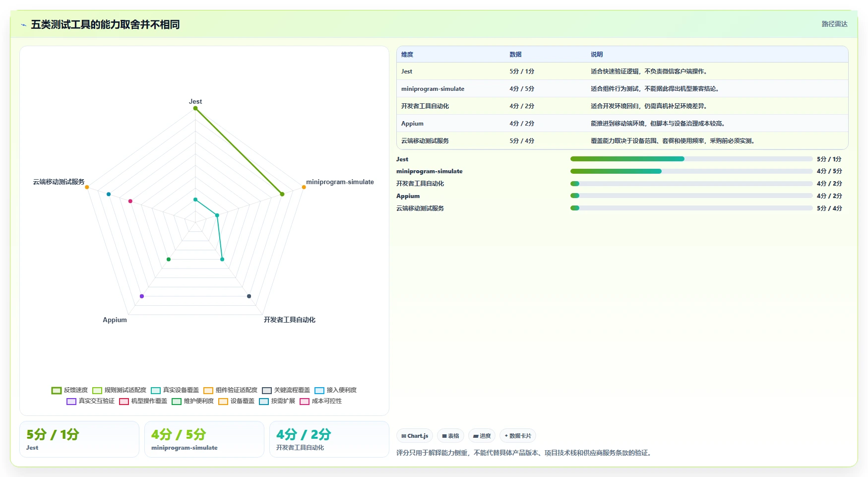Toggle the 组件验证适配度 legend dataset
868x477 pixels.
click(230, 390)
